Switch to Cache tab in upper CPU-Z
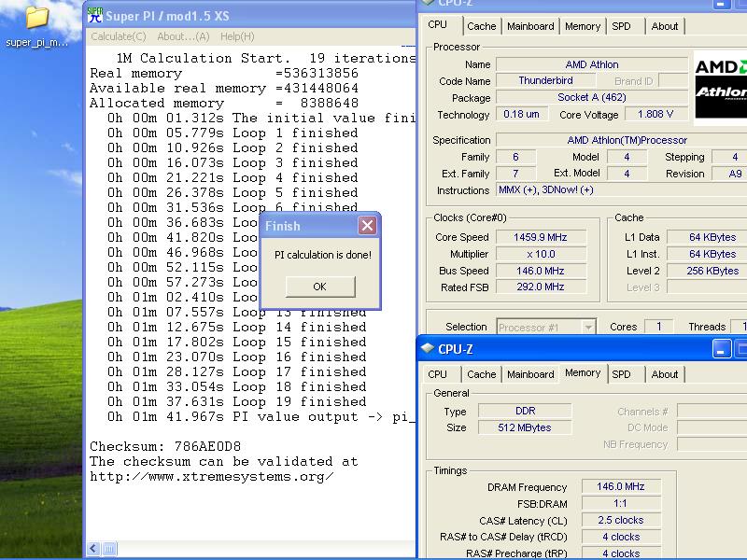 point(482,27)
